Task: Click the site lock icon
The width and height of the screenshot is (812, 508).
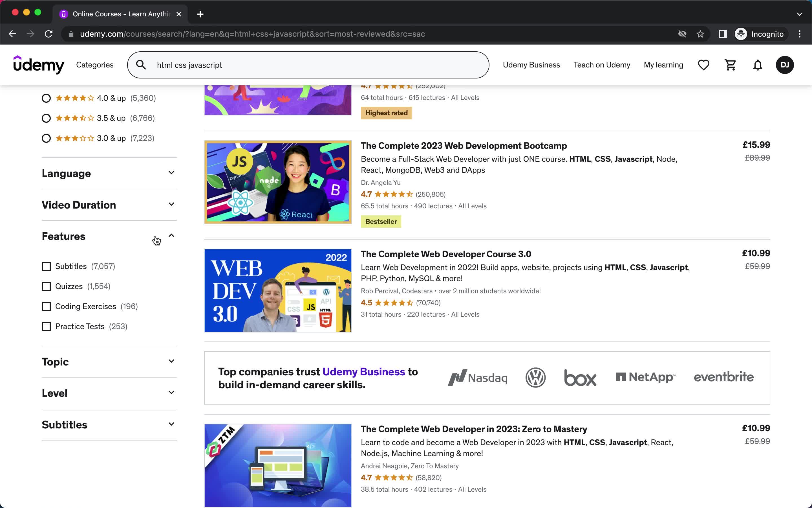Action: coord(71,34)
